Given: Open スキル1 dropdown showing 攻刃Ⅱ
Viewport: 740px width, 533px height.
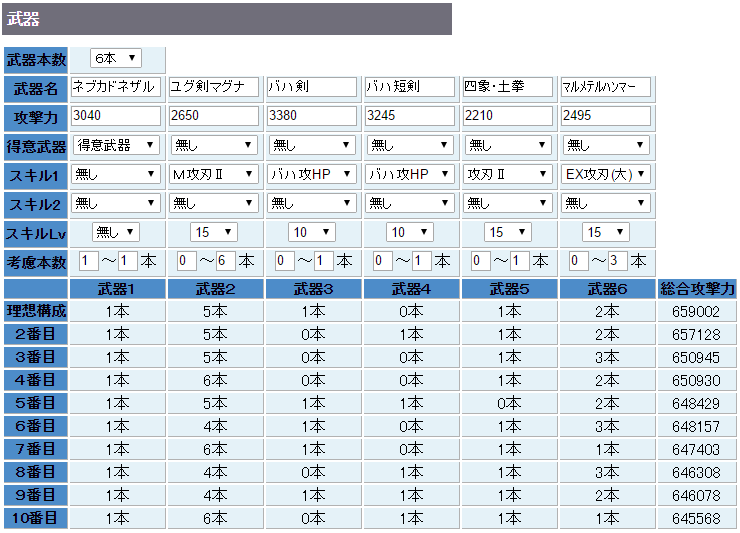Looking at the screenshot, I should 508,174.
